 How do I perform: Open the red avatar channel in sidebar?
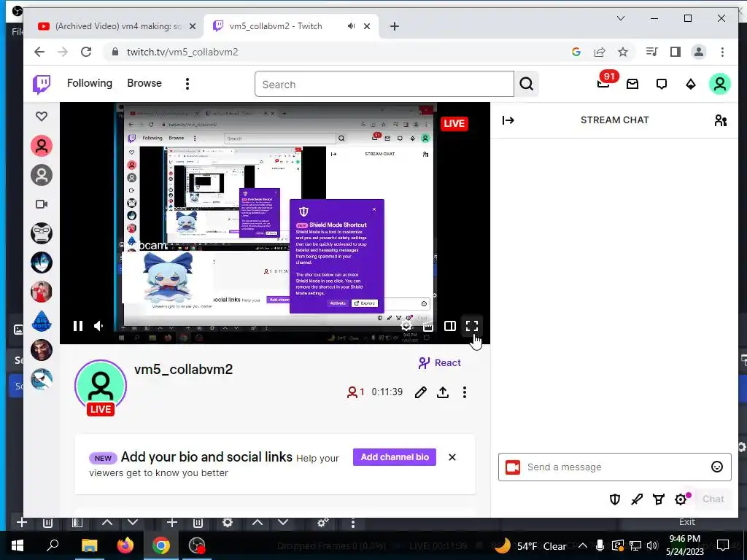[x=42, y=146]
